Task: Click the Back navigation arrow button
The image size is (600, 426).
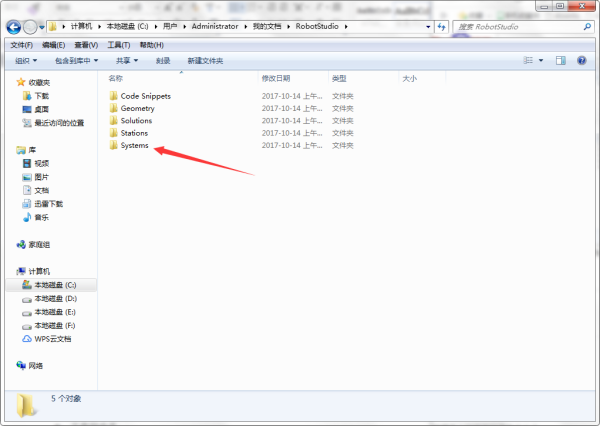Action: click(x=14, y=27)
